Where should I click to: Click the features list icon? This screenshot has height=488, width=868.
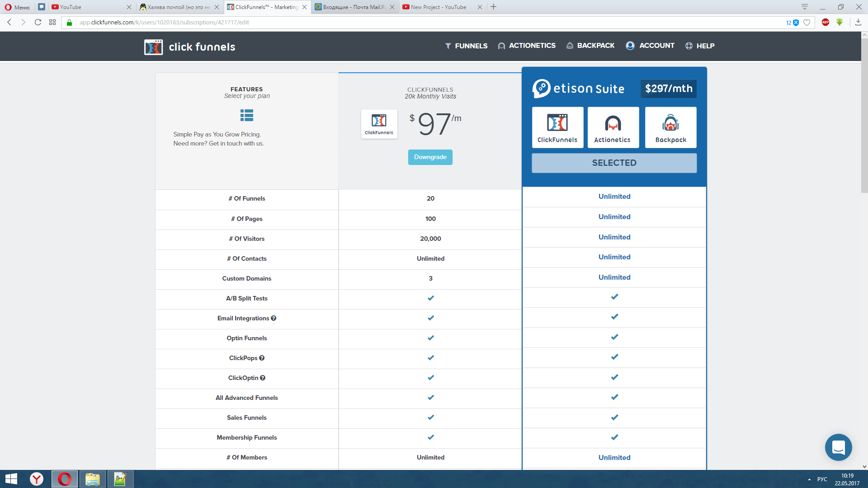point(247,116)
